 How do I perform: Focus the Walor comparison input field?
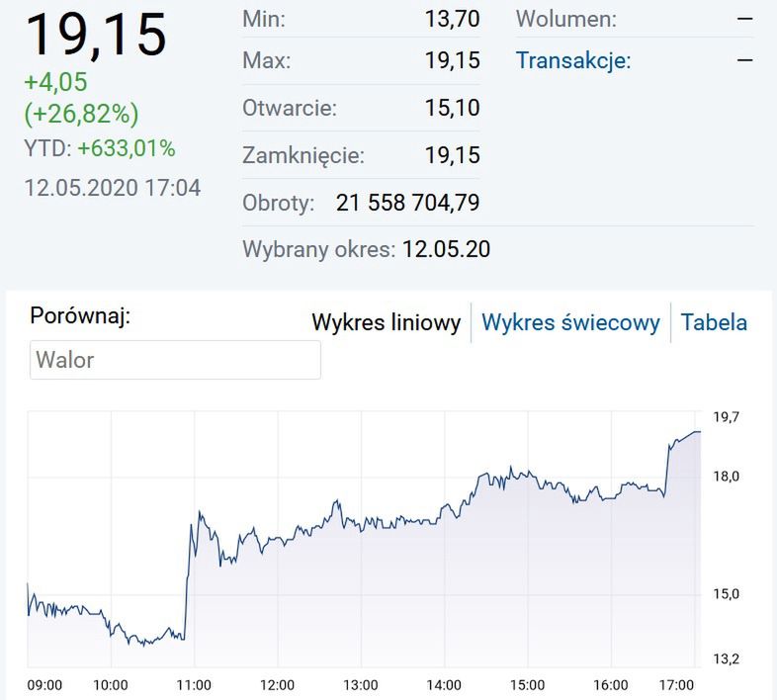[x=175, y=360]
